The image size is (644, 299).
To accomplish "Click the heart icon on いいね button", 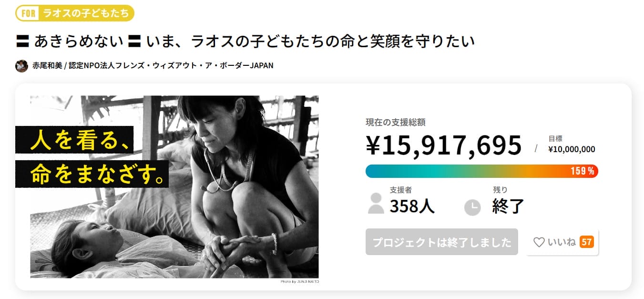I will pyautogui.click(x=539, y=242).
